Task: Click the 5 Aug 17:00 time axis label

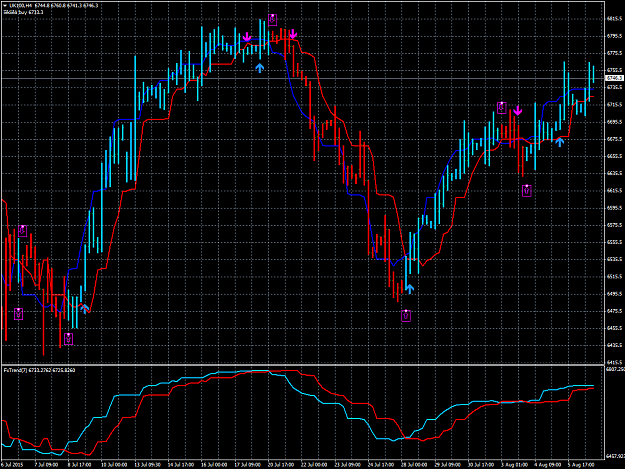Action: tap(582, 465)
